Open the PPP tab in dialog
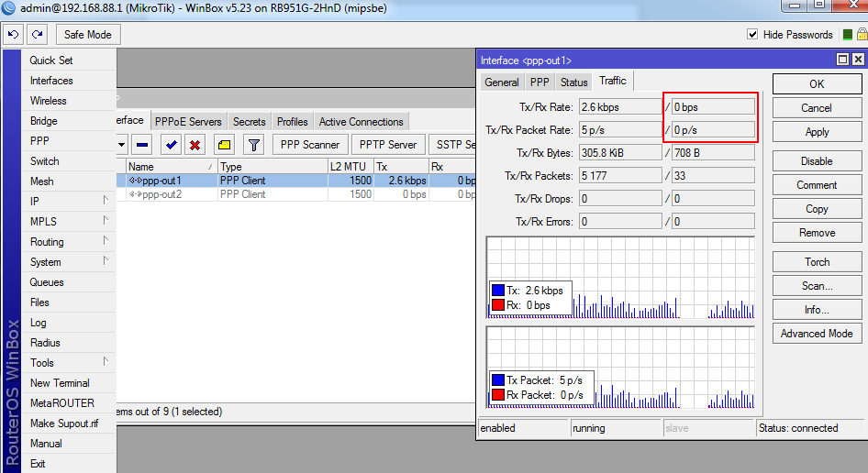Viewport: 868px width, 473px height. click(x=540, y=82)
